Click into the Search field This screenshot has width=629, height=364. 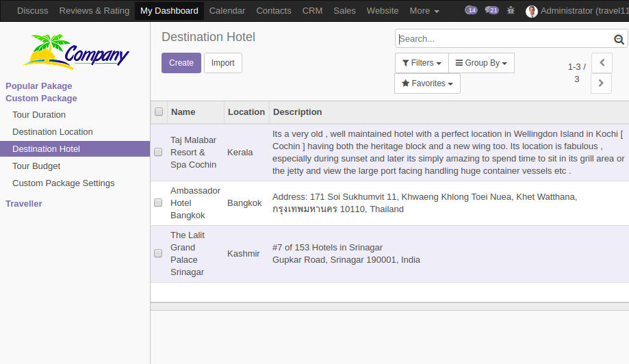coord(504,39)
